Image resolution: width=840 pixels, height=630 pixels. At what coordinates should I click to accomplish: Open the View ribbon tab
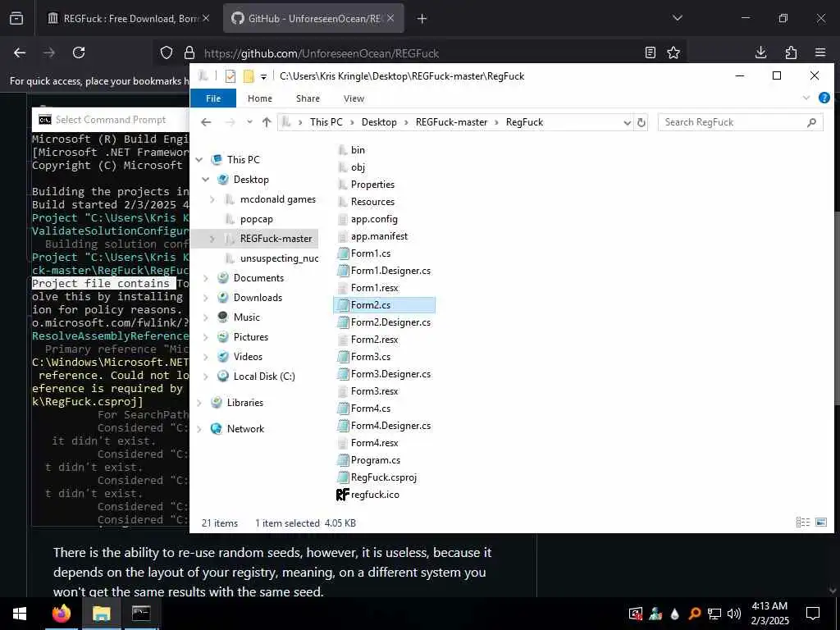354,98
